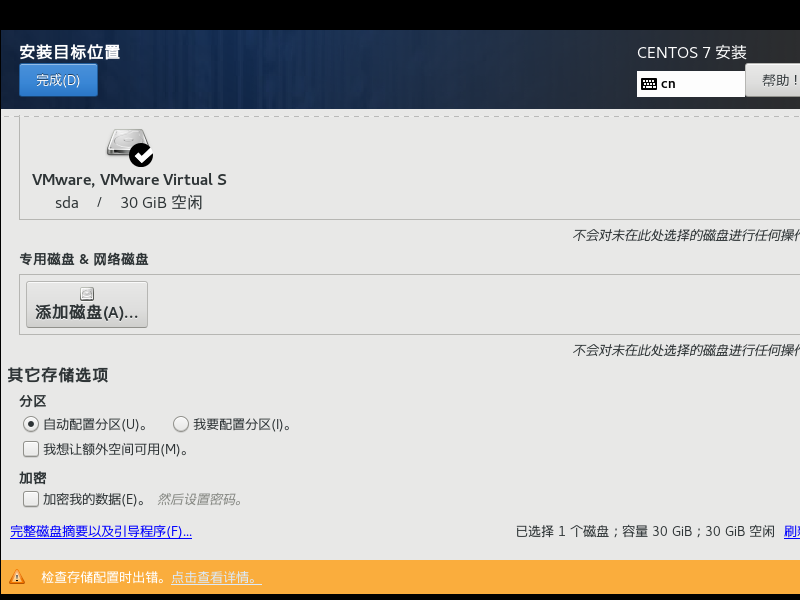The image size is (800, 600).
Task: Click the checkmark badge on the disk
Action: coord(141,155)
